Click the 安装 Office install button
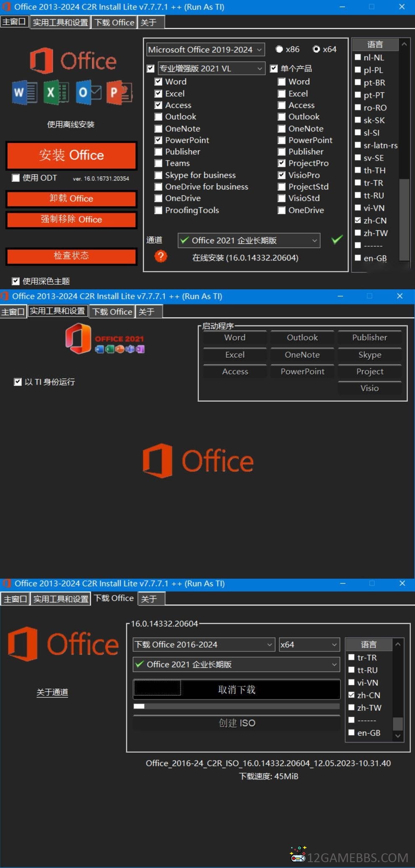This screenshot has width=415, height=868. (x=71, y=155)
